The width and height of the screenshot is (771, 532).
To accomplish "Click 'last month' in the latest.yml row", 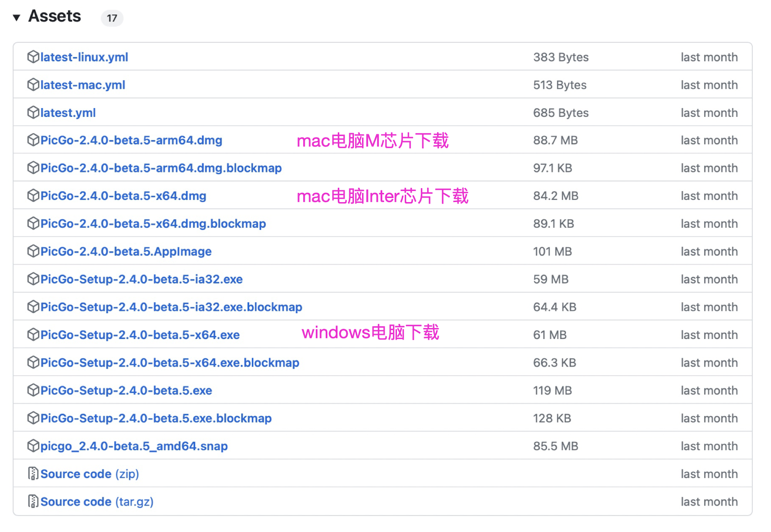I will pyautogui.click(x=709, y=113).
